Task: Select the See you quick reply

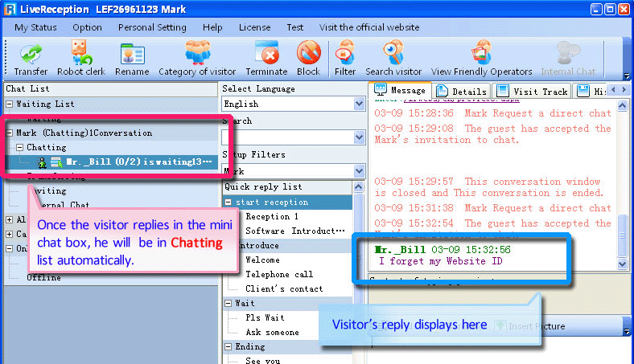Action: [262, 359]
